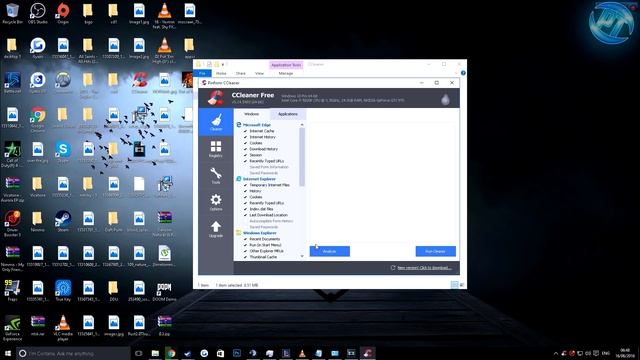
Task: Uncheck Last Download Location checkbox
Action: (x=245, y=215)
